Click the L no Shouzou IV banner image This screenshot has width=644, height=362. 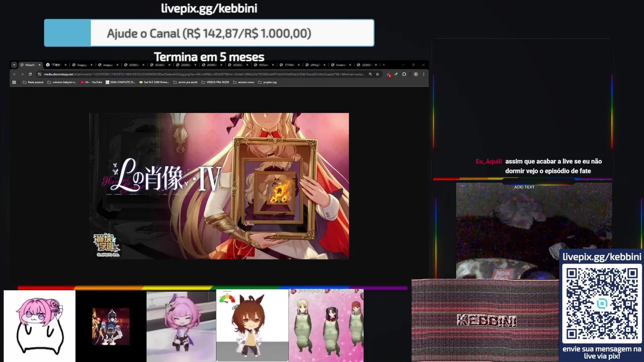point(219,186)
